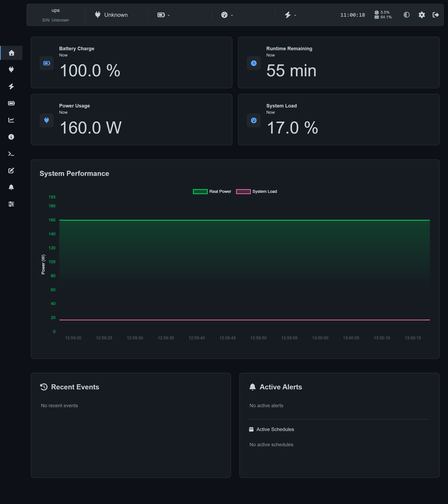Toggle the dark/light theme icon
Screen dimensions: 448x504
tap(406, 15)
